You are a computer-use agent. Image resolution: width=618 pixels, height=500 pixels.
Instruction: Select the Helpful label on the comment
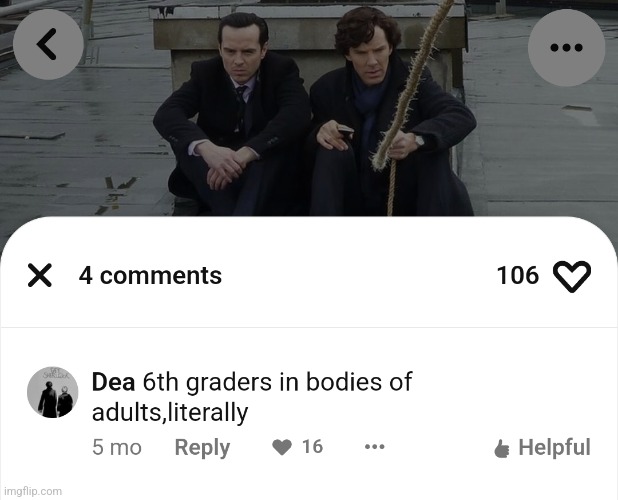pos(554,447)
